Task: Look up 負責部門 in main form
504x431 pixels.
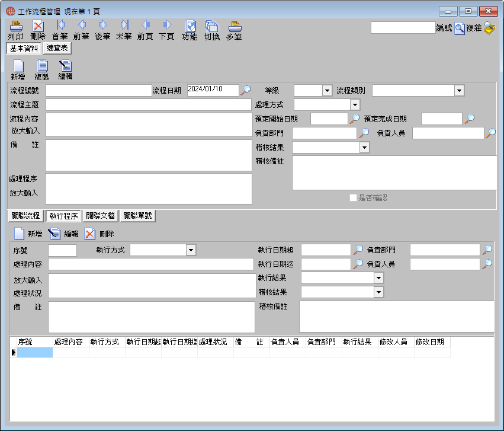Action: (x=364, y=133)
